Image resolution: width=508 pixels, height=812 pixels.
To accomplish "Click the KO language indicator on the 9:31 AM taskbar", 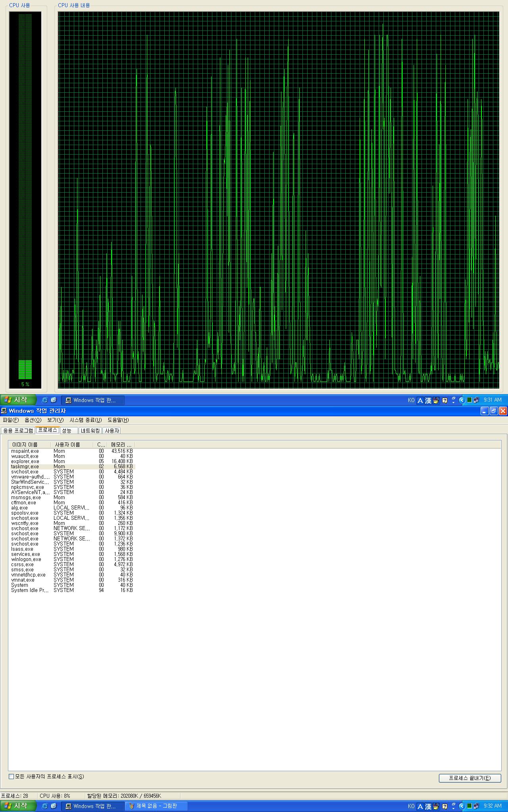I will (x=411, y=400).
